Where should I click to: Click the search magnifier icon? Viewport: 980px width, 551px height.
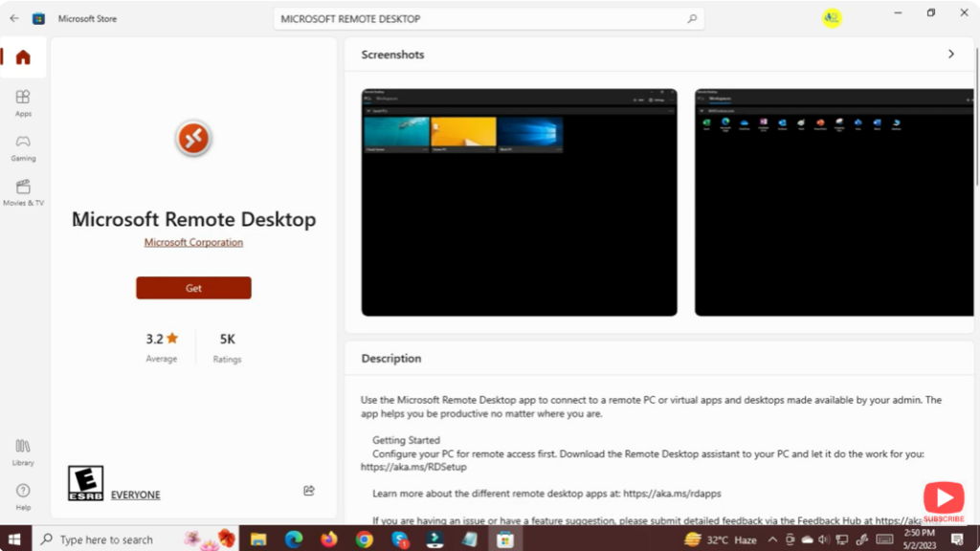tap(692, 19)
